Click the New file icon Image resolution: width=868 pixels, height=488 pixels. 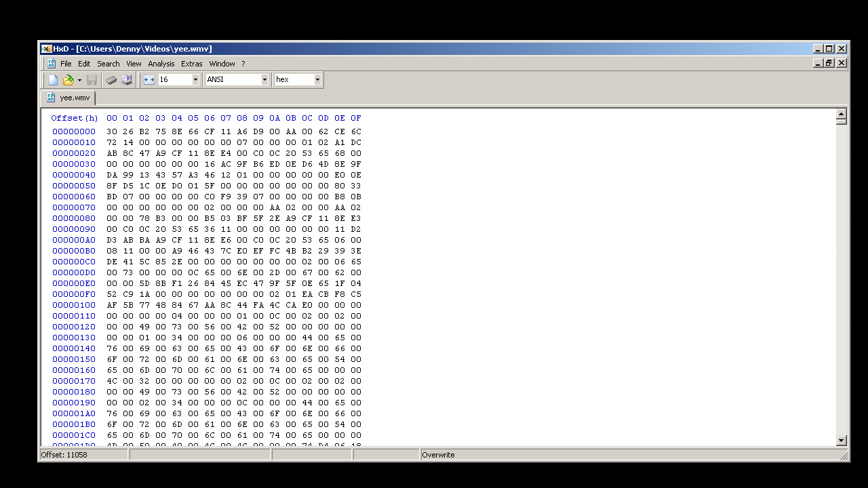[54, 80]
